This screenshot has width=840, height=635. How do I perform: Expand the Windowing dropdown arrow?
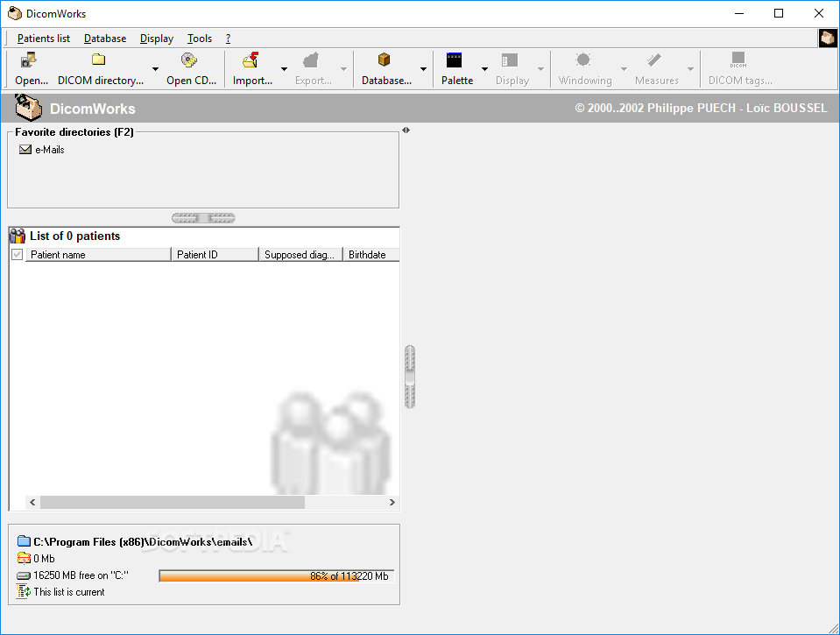624,69
